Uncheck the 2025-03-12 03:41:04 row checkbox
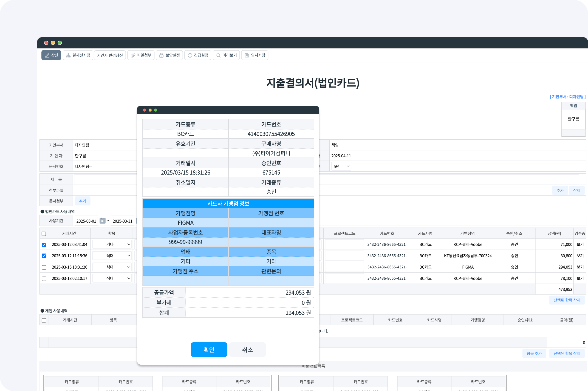The height and width of the screenshot is (391, 588). [44, 245]
